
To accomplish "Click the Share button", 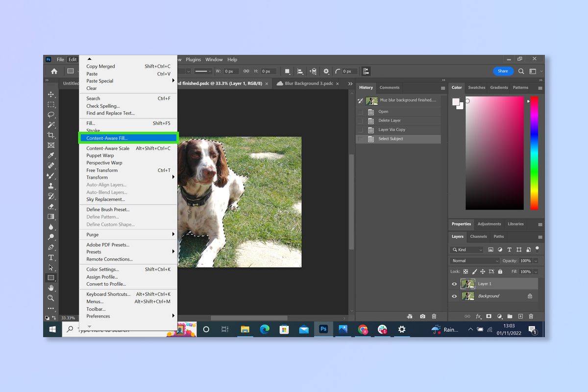I will (503, 71).
